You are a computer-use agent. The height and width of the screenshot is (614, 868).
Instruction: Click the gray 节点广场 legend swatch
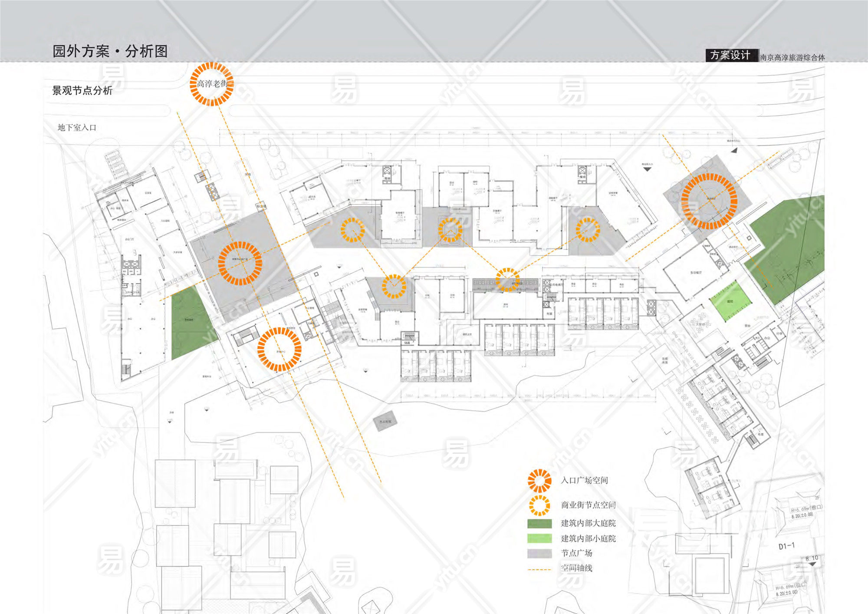539,553
